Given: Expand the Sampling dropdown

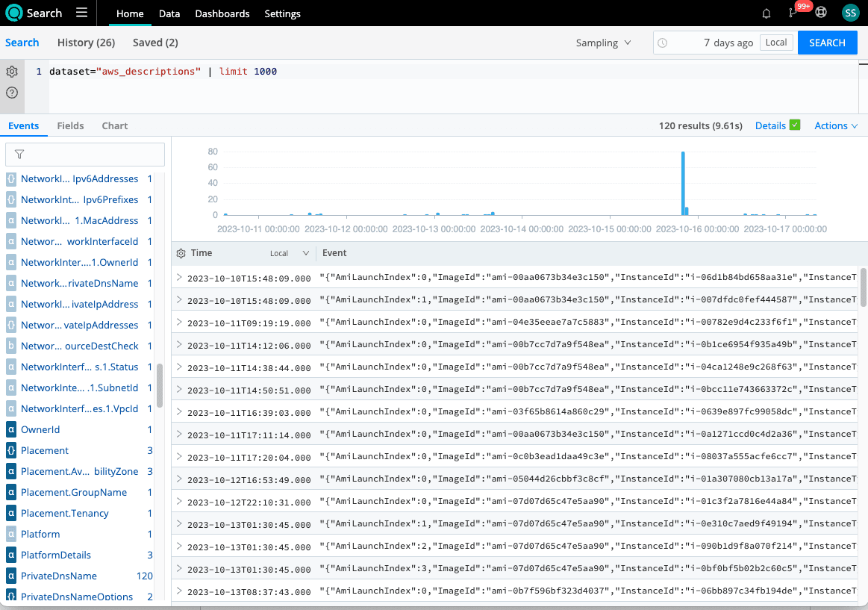Looking at the screenshot, I should (x=603, y=43).
